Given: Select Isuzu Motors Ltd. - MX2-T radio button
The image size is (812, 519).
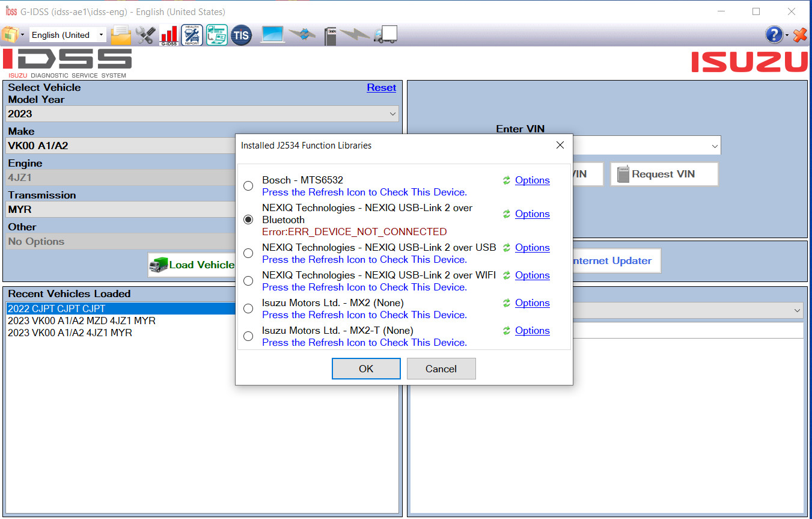Looking at the screenshot, I should pos(248,336).
